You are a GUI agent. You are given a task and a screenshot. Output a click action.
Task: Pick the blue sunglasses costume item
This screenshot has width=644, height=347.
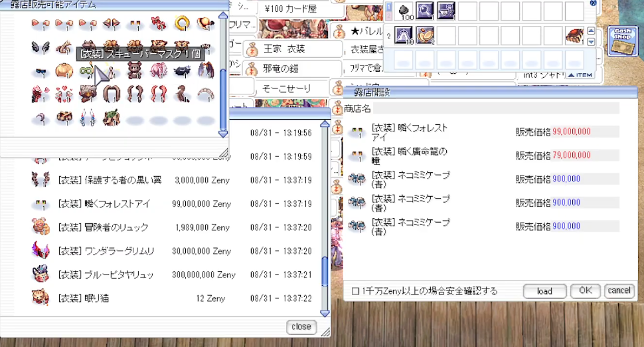[40, 72]
